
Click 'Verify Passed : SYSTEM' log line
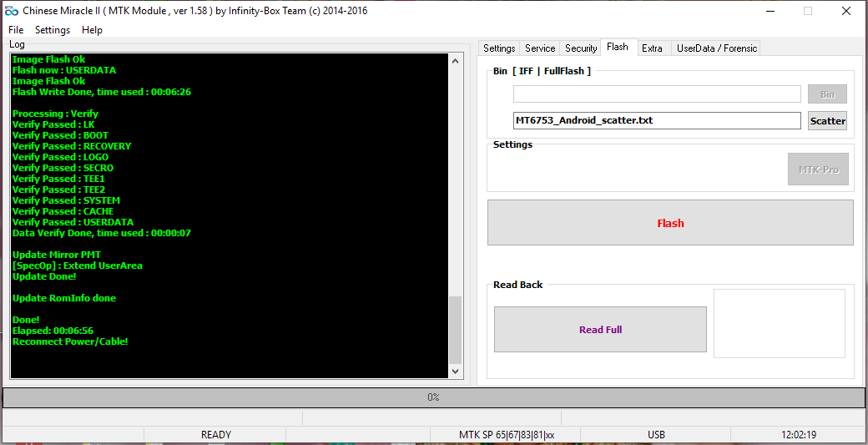[67, 200]
